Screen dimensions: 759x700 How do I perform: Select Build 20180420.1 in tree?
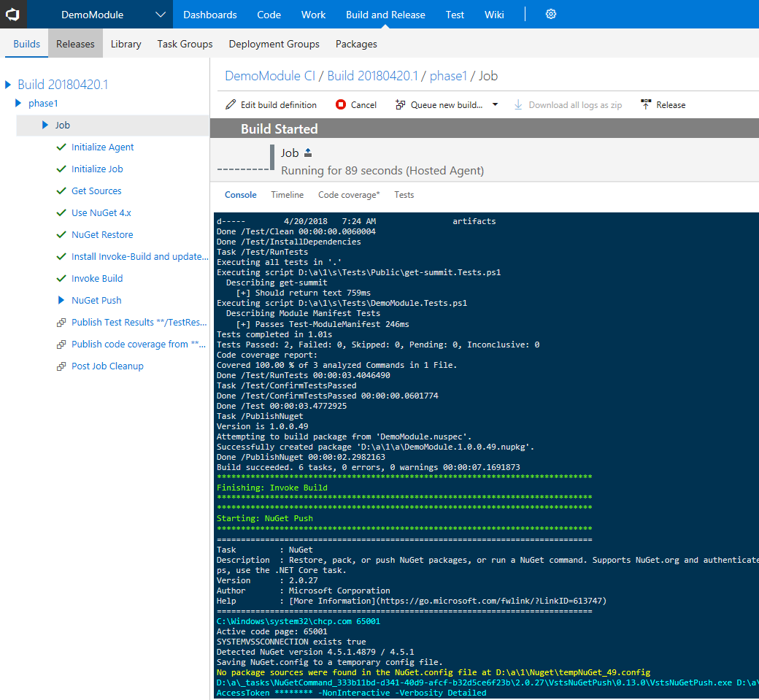pos(63,85)
